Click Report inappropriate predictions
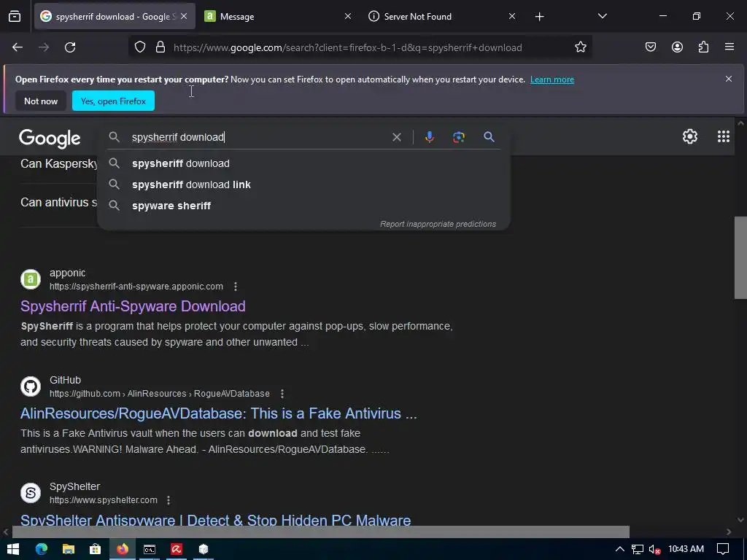 pos(438,224)
